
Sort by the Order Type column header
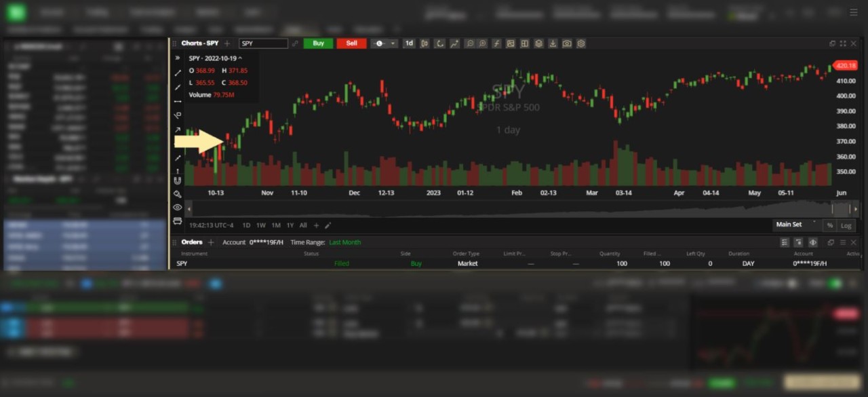(x=466, y=254)
